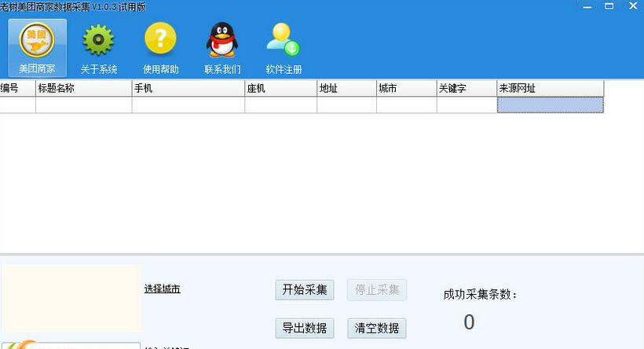The width and height of the screenshot is (644, 349).
Task: Close the 老树美团商家数据采集 window
Action: 633,6
